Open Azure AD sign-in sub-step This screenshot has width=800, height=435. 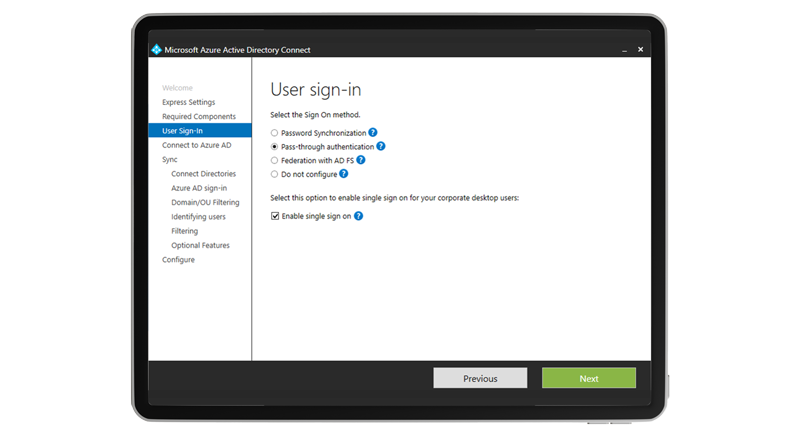(x=199, y=188)
